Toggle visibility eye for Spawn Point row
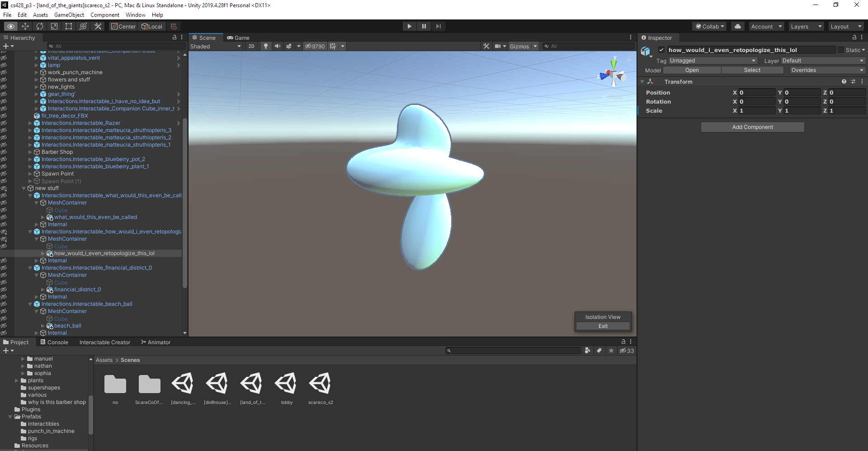 point(4,174)
